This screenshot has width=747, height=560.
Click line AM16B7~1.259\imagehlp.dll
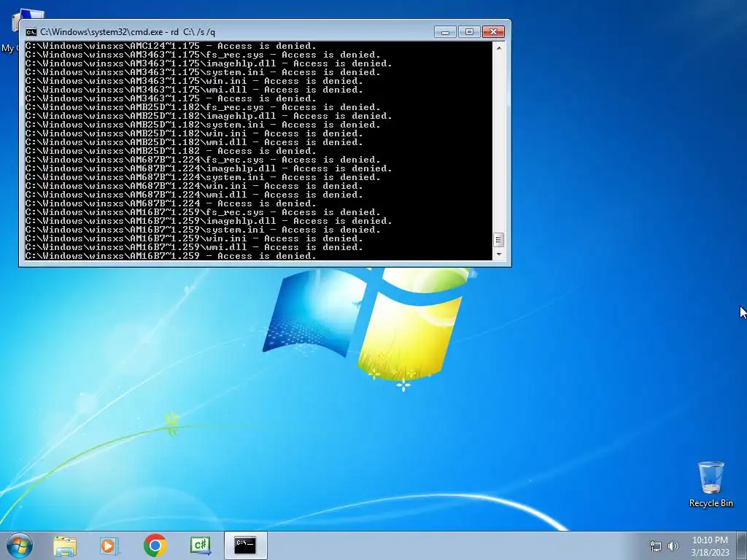coord(209,221)
